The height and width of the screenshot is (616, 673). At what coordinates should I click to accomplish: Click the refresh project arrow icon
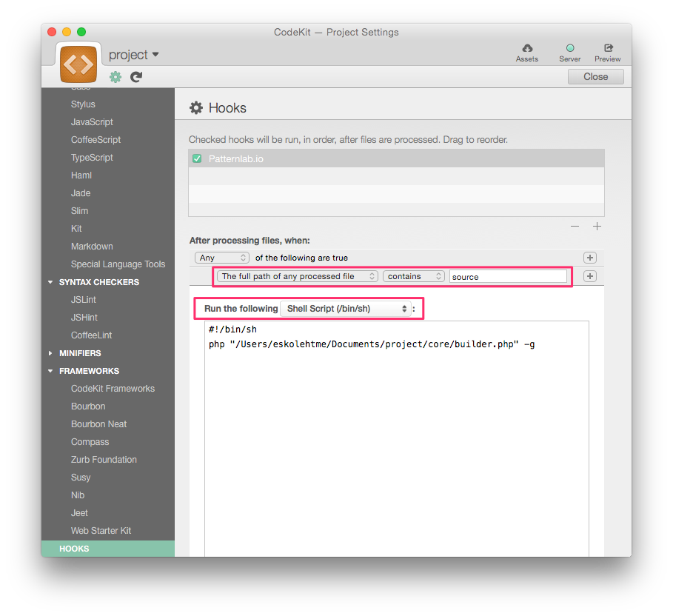click(136, 77)
